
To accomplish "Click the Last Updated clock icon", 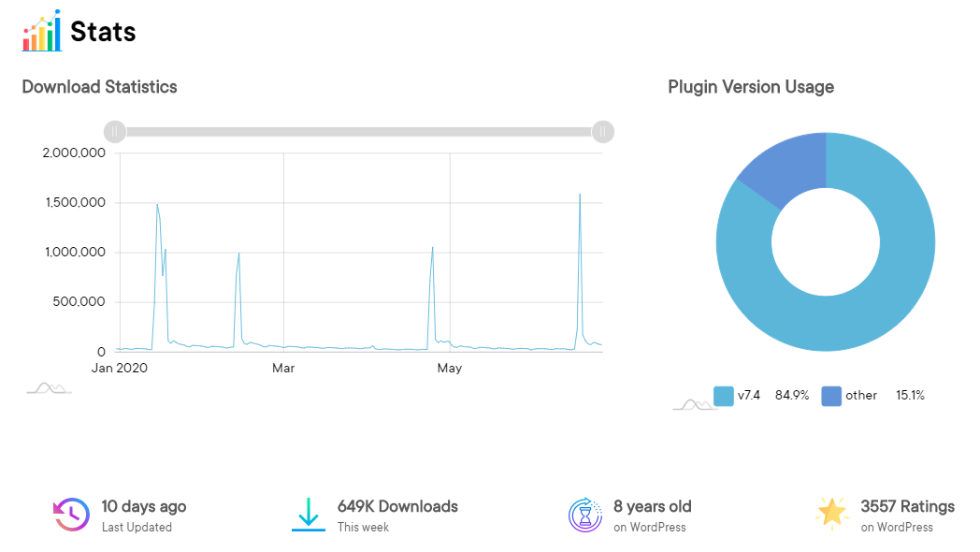I will 71,515.
